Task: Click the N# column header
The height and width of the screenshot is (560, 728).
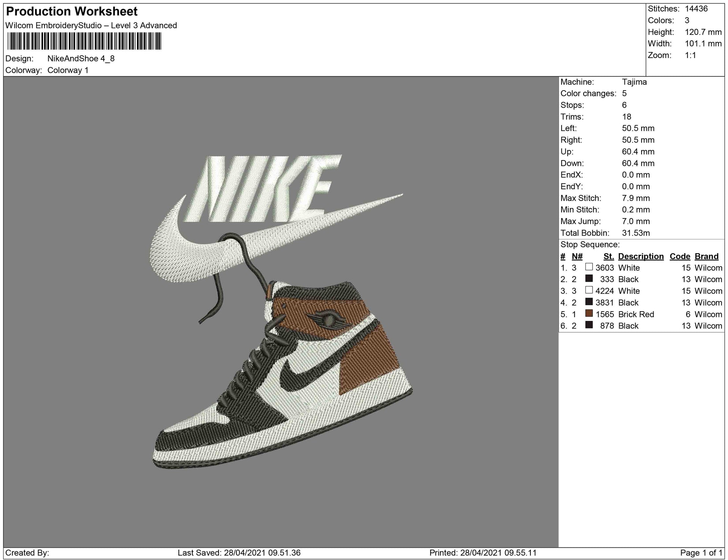Action: (577, 256)
